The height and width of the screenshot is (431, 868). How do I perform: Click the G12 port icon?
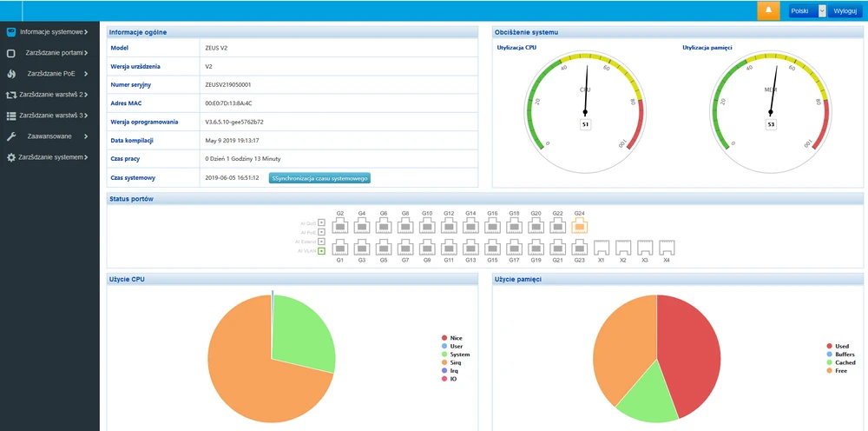click(x=449, y=227)
